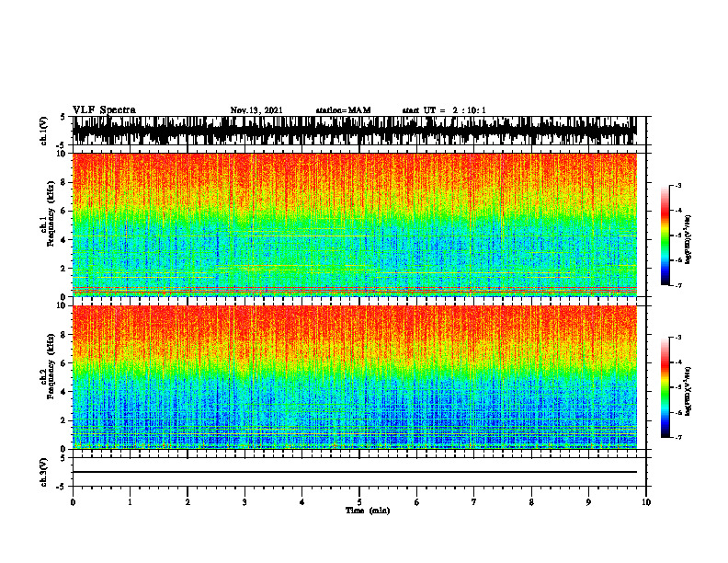The height and width of the screenshot is (563, 728).
Task: Click the "VLF Spectra" plot title
Action: pyautogui.click(x=104, y=110)
